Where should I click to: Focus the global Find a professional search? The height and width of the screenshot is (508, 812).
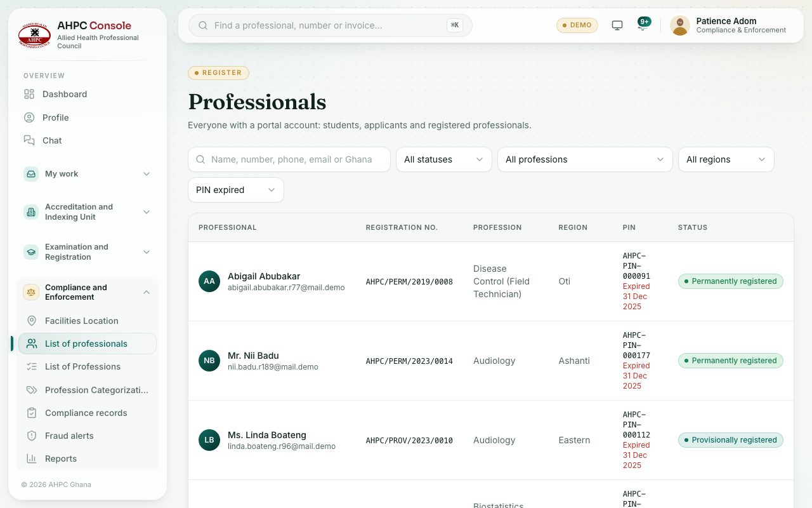click(331, 25)
